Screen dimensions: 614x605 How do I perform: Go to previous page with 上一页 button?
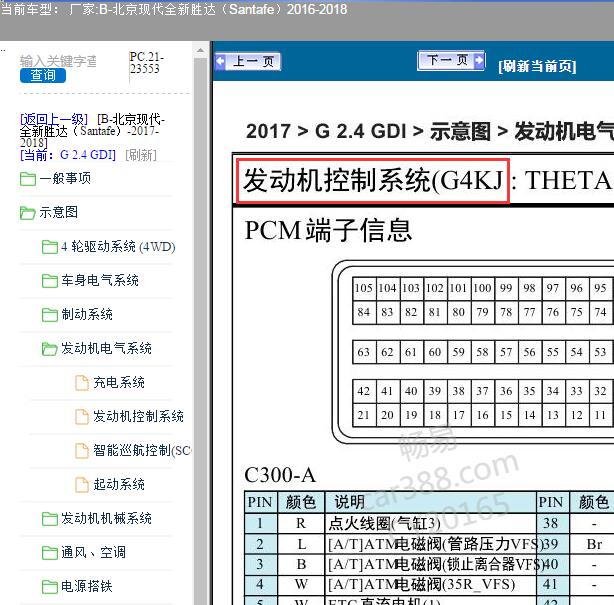coord(247,61)
